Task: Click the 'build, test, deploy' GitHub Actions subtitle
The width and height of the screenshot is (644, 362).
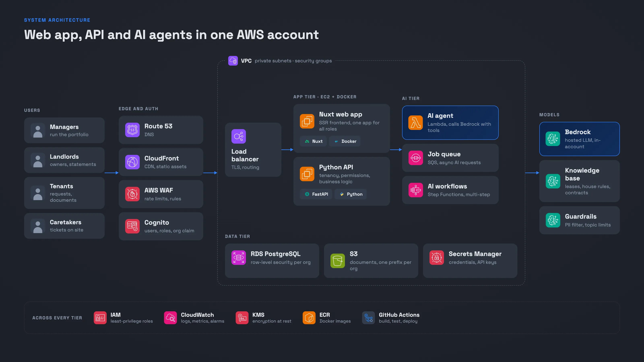Action: pyautogui.click(x=398, y=321)
